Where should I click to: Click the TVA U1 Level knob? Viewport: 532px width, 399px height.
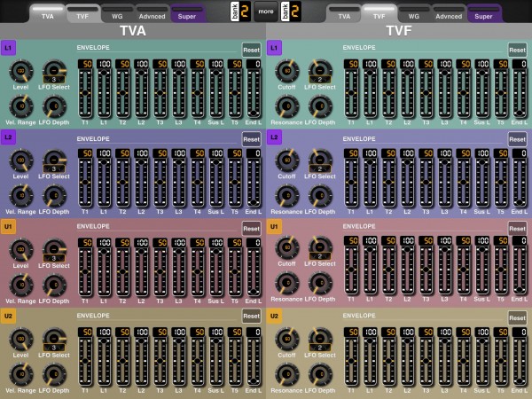20,249
